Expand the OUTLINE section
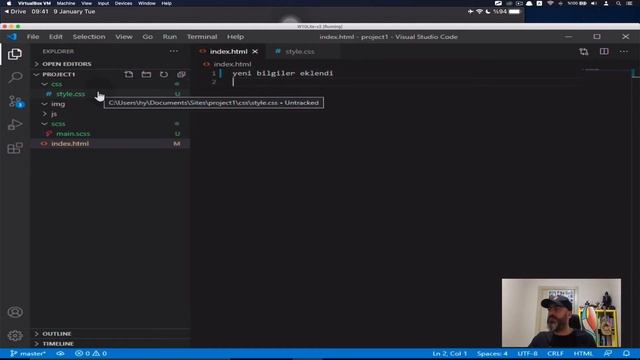Image resolution: width=640 pixels, height=360 pixels. click(57, 334)
